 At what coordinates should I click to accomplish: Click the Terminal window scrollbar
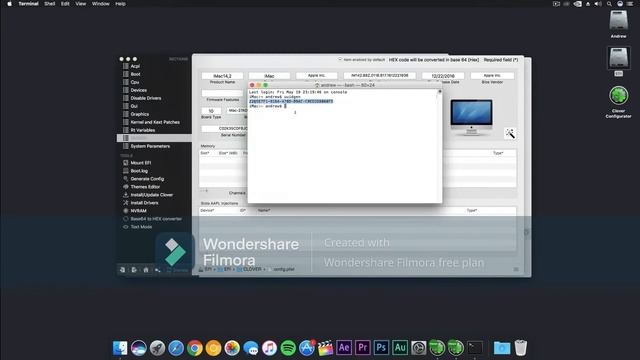pos(440,145)
